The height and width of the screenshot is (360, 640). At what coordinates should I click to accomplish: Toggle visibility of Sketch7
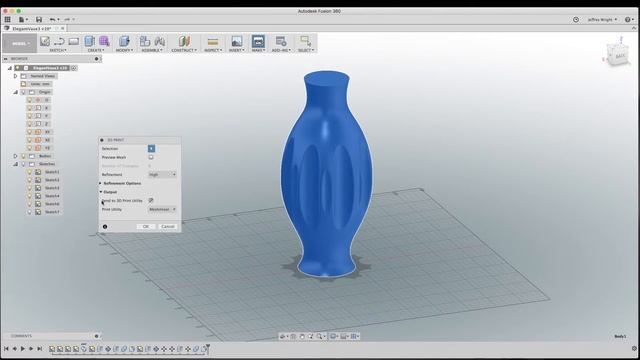(29, 212)
